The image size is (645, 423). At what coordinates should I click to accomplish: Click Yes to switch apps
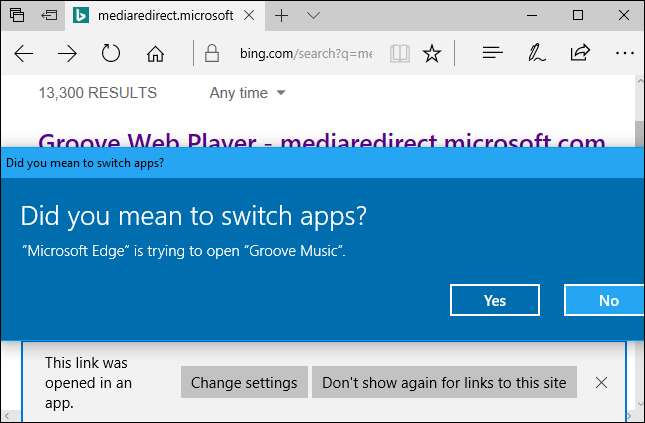point(495,300)
